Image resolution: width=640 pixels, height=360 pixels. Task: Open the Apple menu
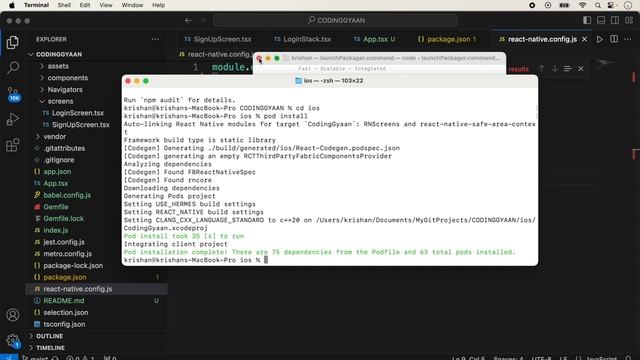click(x=11, y=5)
